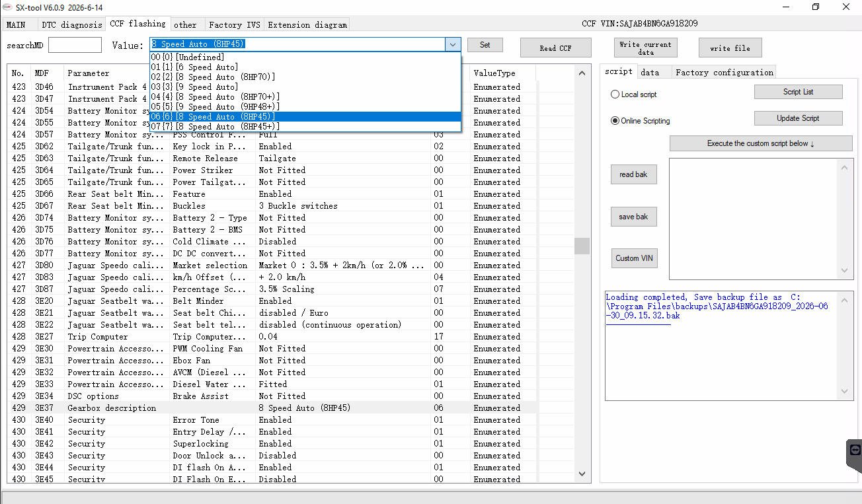
Task: Click the backup file log message
Action: 717,306
